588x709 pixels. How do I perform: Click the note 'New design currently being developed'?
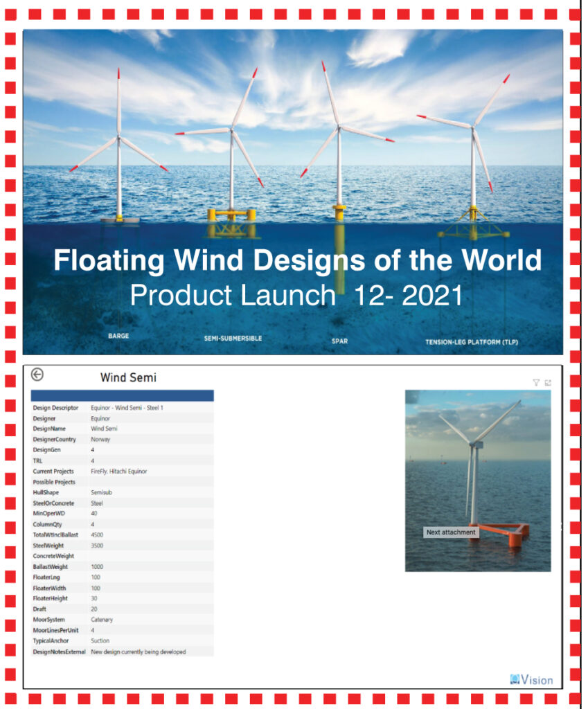point(139,652)
